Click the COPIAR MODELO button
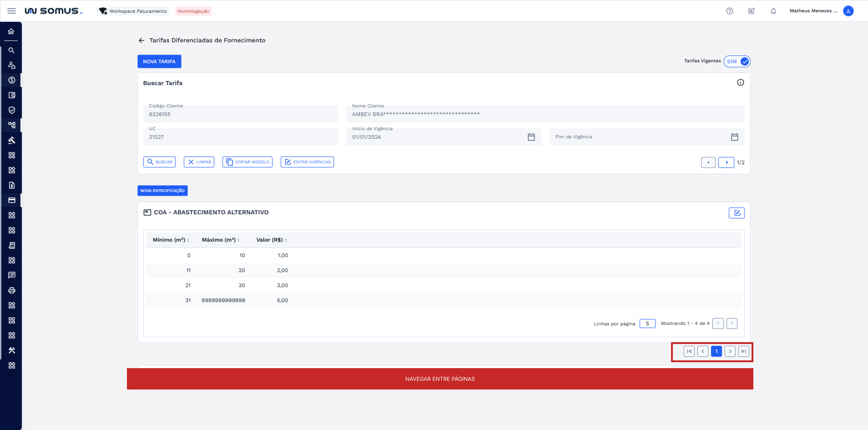Screen dimensions: 868x430 247,162
